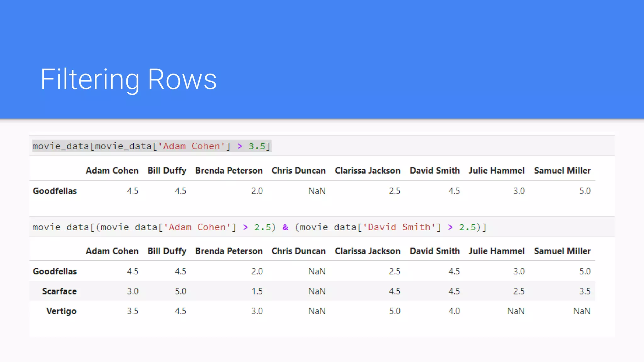Viewport: 644px width, 362px height.
Task: Select 'Clarissa Jackson' header in the first table
Action: point(368,171)
